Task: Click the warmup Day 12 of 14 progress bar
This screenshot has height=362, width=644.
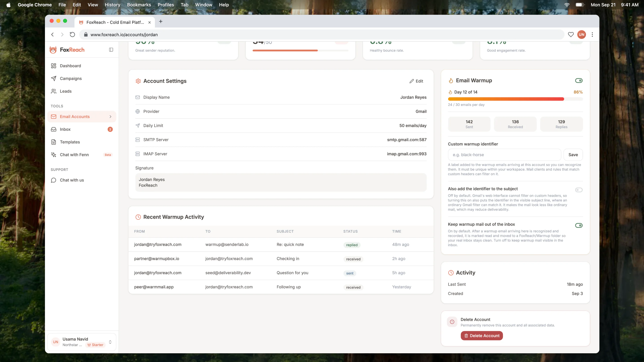Action: point(515,99)
